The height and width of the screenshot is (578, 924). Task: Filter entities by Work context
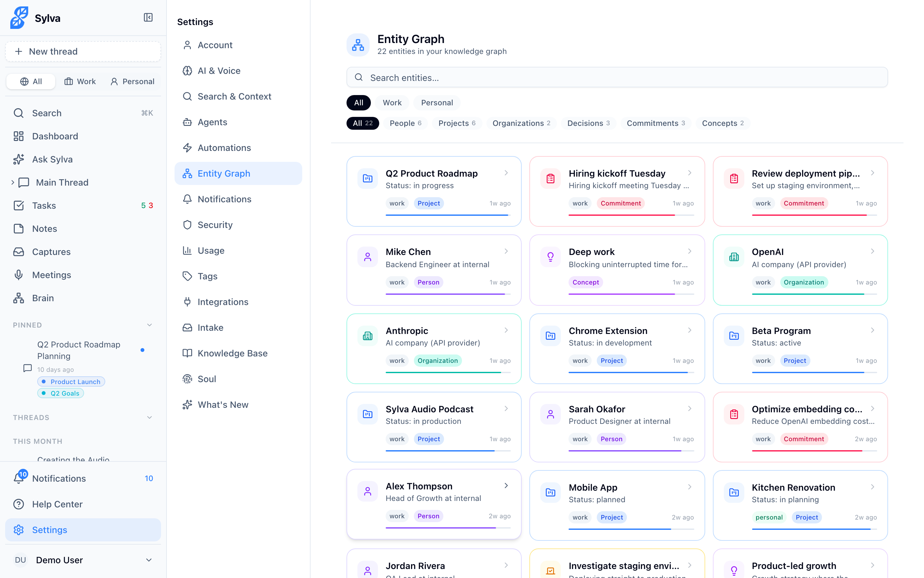pos(392,102)
